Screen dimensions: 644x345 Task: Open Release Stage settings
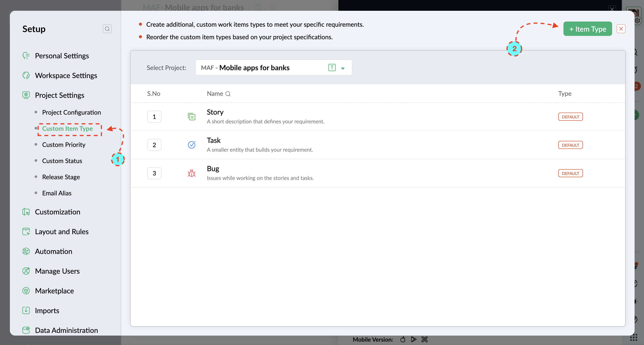click(61, 177)
